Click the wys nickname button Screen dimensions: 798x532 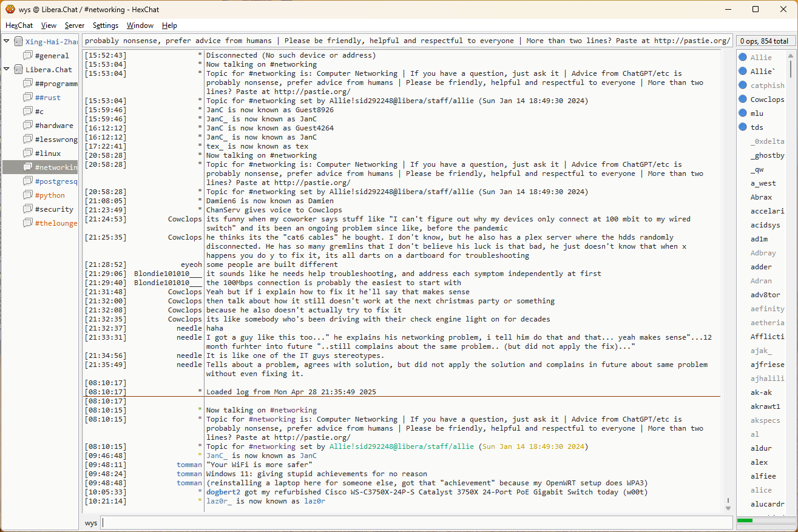point(90,523)
